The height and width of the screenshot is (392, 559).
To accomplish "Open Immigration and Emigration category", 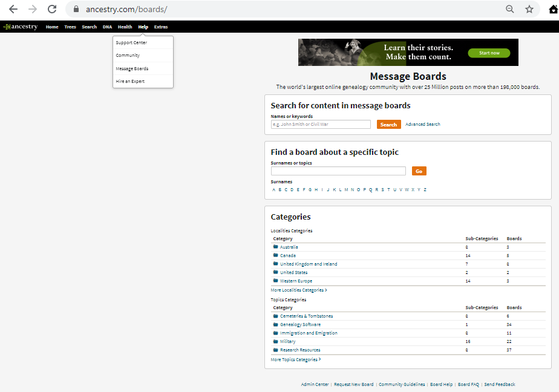I will point(309,333).
